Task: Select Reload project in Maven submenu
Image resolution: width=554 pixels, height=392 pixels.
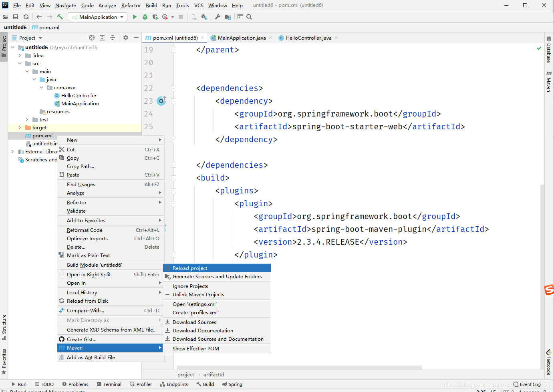Action: tap(217, 268)
